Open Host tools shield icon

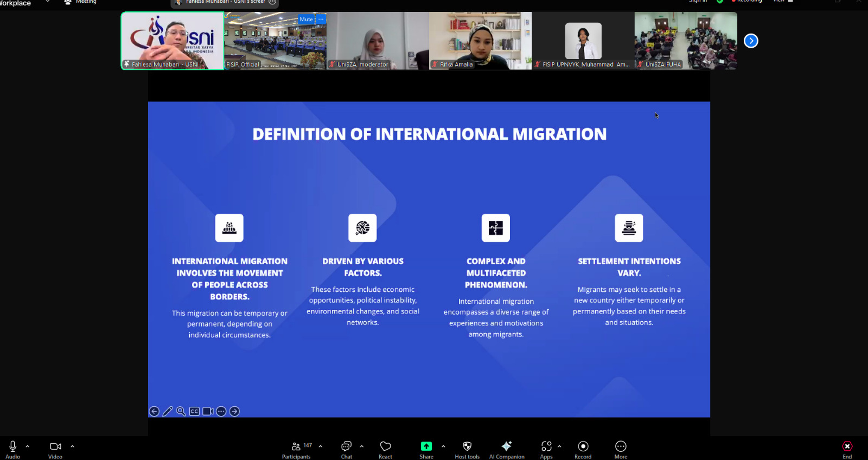click(x=467, y=446)
